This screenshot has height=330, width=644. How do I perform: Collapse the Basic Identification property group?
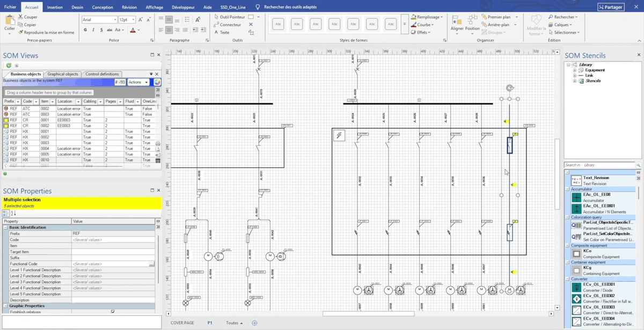tap(6, 228)
